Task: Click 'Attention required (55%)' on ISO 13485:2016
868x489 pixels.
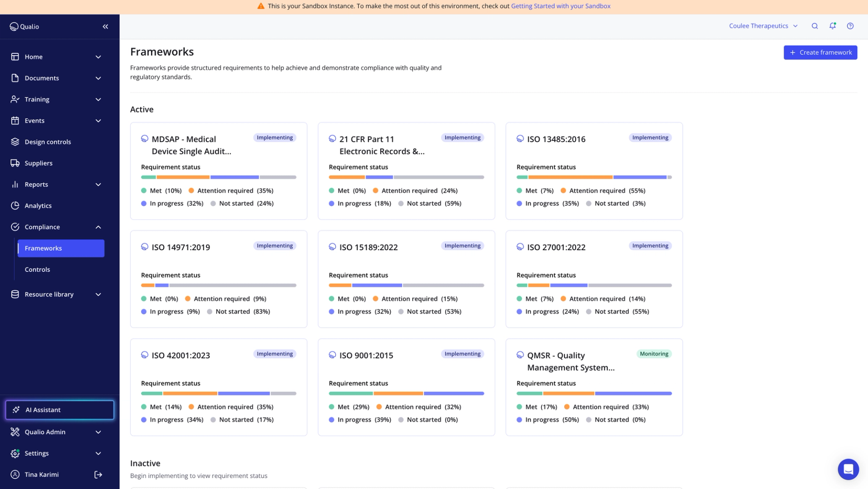Action: pos(603,191)
